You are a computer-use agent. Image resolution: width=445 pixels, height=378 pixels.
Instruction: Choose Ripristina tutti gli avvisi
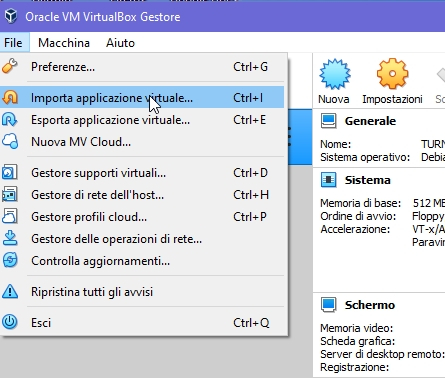142,292
